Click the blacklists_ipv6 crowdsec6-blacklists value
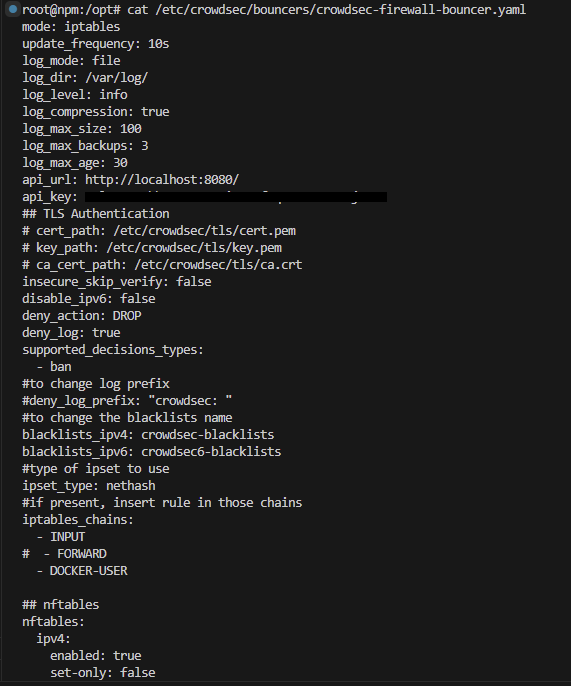This screenshot has width=571, height=686. [x=211, y=452]
